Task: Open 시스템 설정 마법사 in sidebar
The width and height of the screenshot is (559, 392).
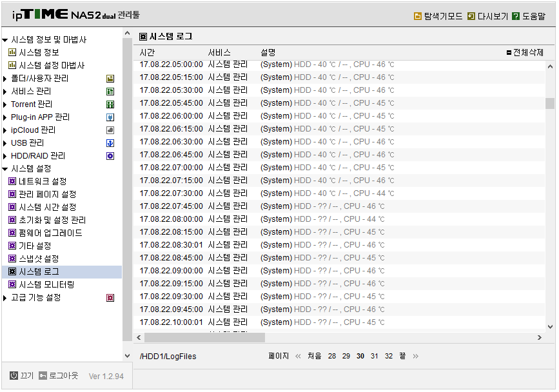Action: click(52, 65)
